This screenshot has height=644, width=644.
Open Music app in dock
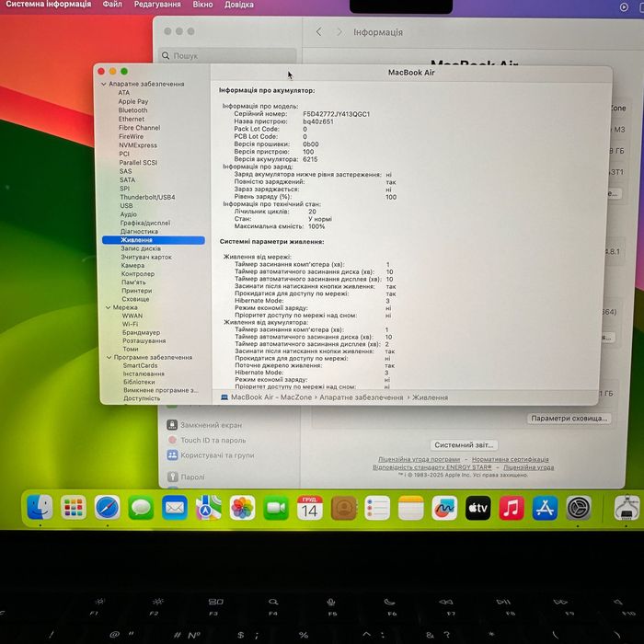(512, 508)
